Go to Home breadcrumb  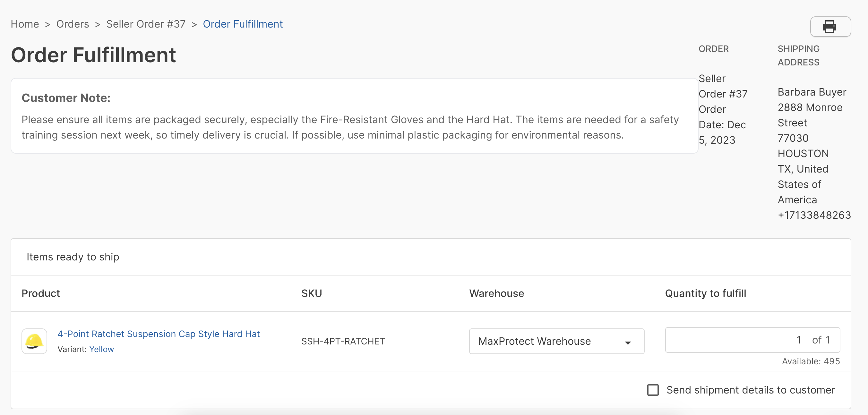tap(25, 24)
